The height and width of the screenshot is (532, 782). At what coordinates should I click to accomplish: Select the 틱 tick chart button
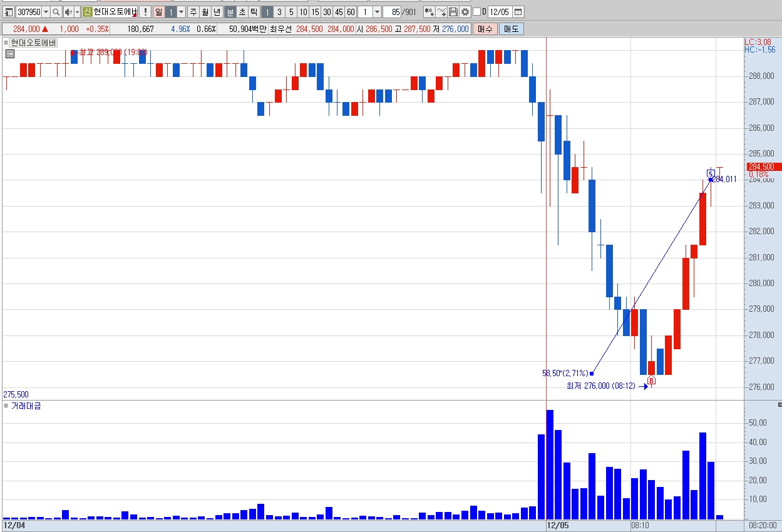[254, 12]
